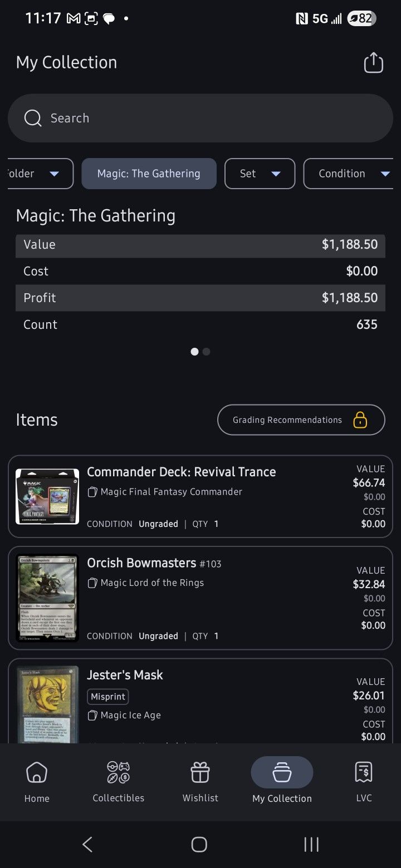Image resolution: width=401 pixels, height=868 pixels.
Task: Tap the Commander Deck: Revival Trance thumbnail
Action: tap(47, 496)
